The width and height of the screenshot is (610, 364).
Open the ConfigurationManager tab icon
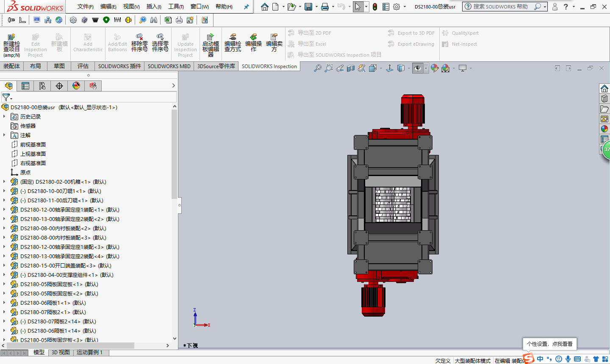42,86
